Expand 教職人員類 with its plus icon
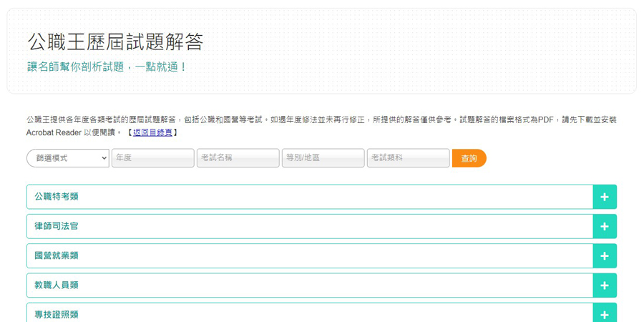Image resolution: width=644 pixels, height=322 pixels. (605, 286)
